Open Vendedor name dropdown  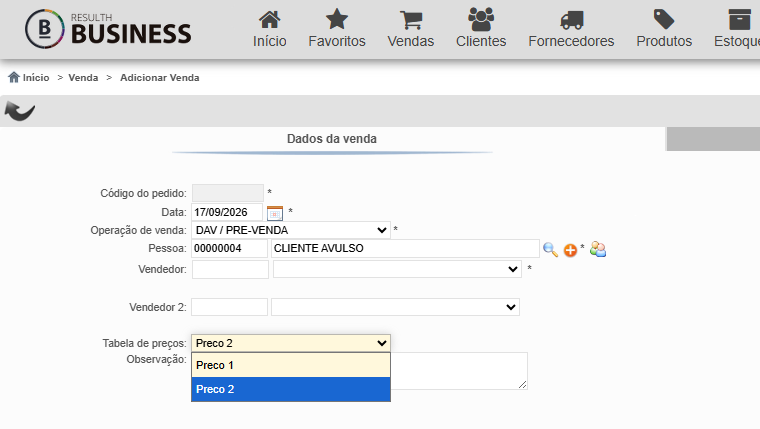[397, 269]
